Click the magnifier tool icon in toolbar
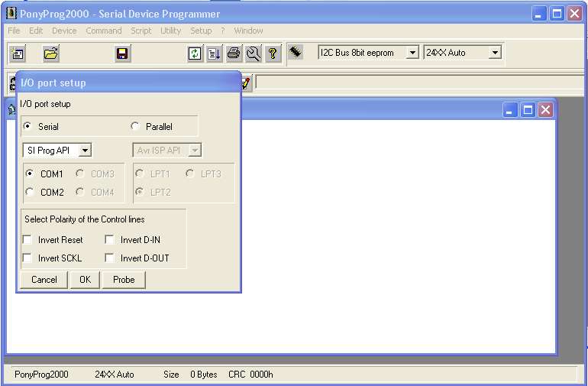This screenshot has height=386, width=588. click(253, 54)
